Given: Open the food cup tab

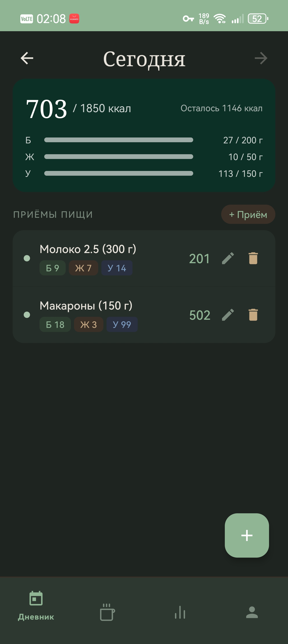Looking at the screenshot, I should pos(108,612).
